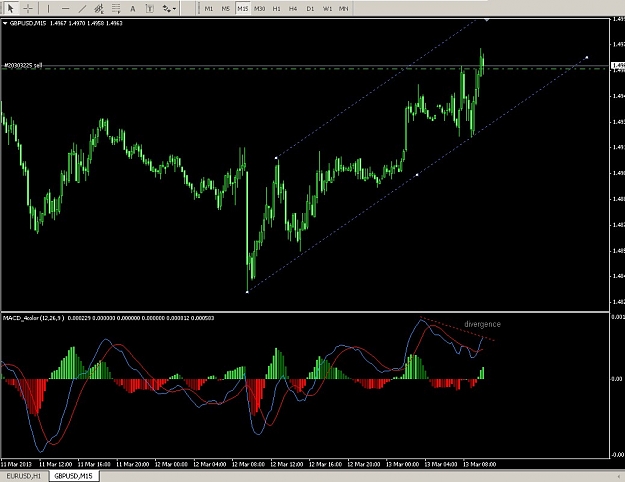
Task: Click the chart shift triangle marker
Action: 487,19
